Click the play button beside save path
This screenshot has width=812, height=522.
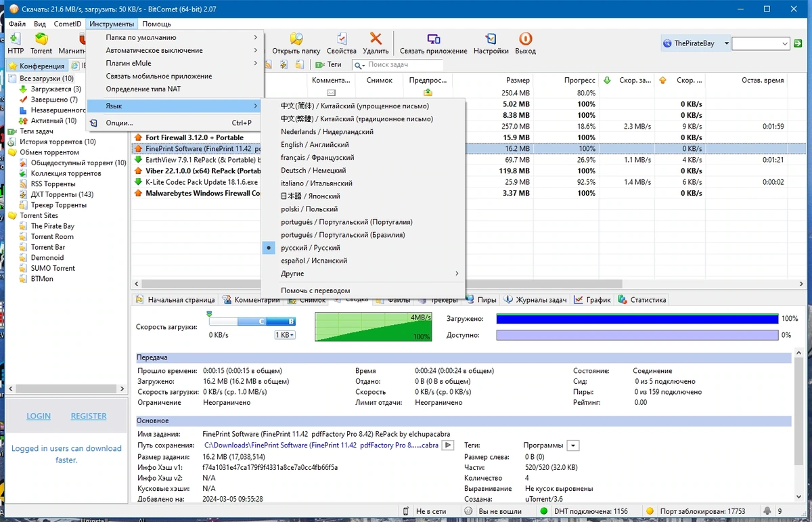[447, 445]
